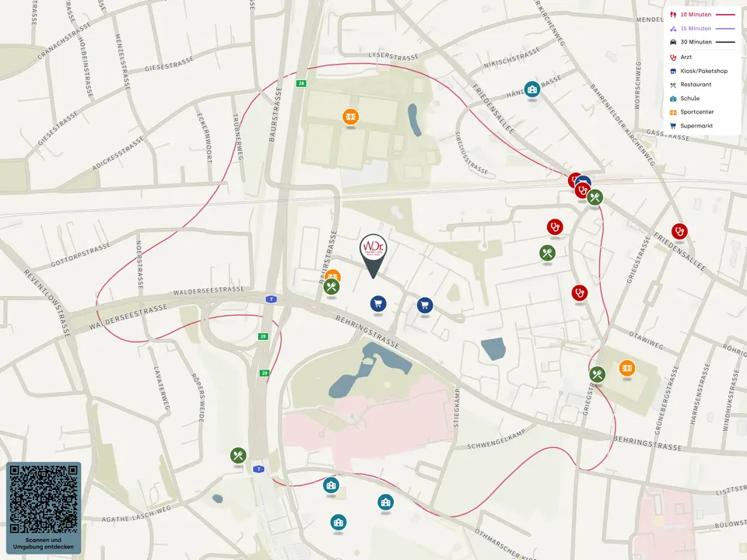Click the 'RÖPERSWEIDE' street label
The image size is (747, 560).
click(198, 397)
